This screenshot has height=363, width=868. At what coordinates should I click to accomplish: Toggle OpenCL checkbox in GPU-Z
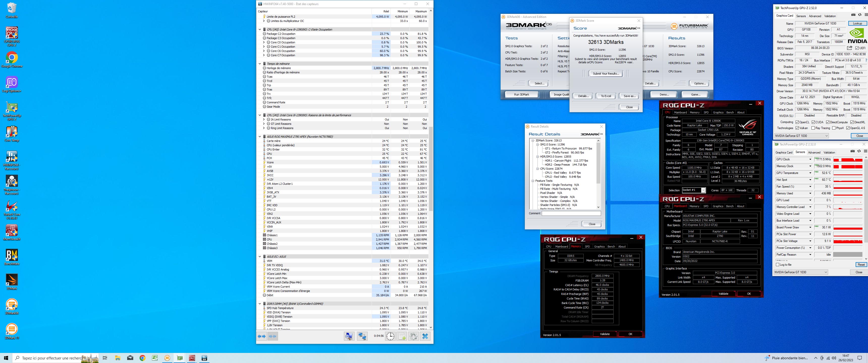[x=797, y=122]
